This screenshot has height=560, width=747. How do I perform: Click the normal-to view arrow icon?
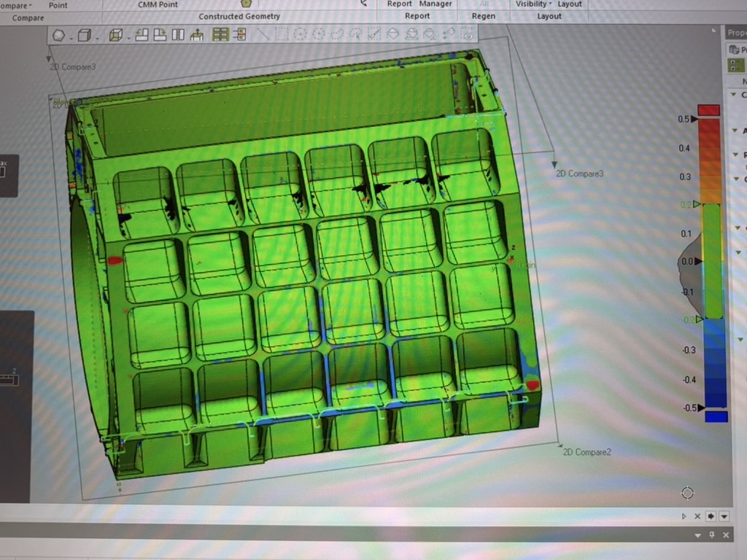click(196, 34)
